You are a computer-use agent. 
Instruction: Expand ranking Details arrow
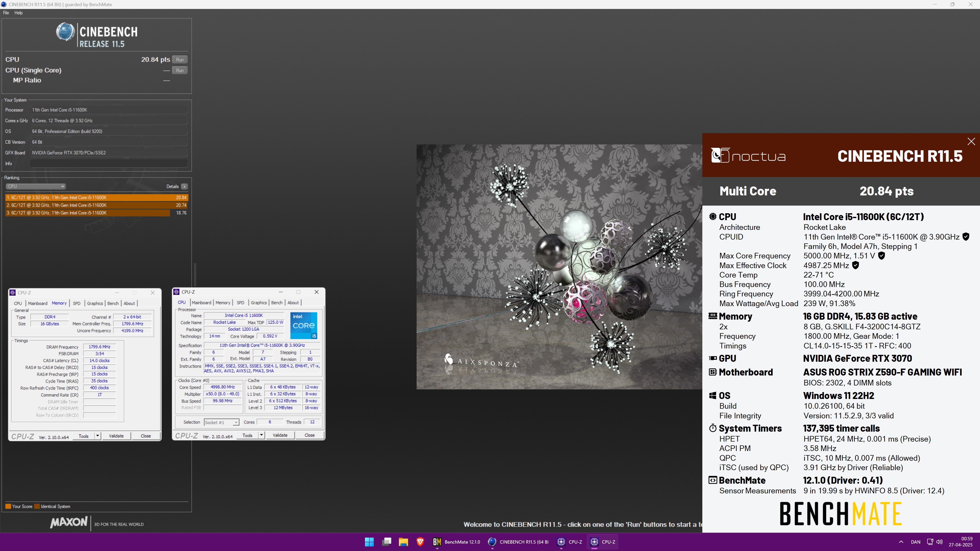coord(185,186)
